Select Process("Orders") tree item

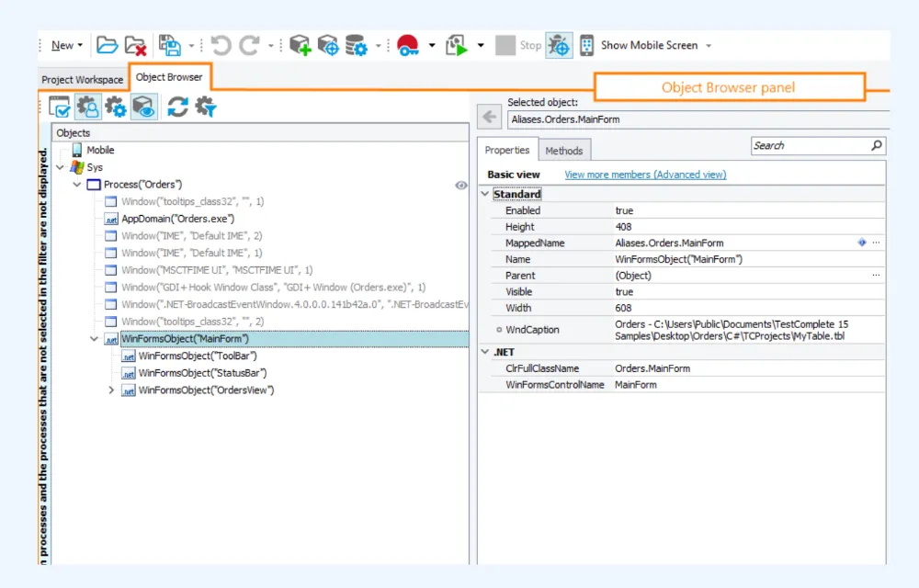pyautogui.click(x=142, y=185)
